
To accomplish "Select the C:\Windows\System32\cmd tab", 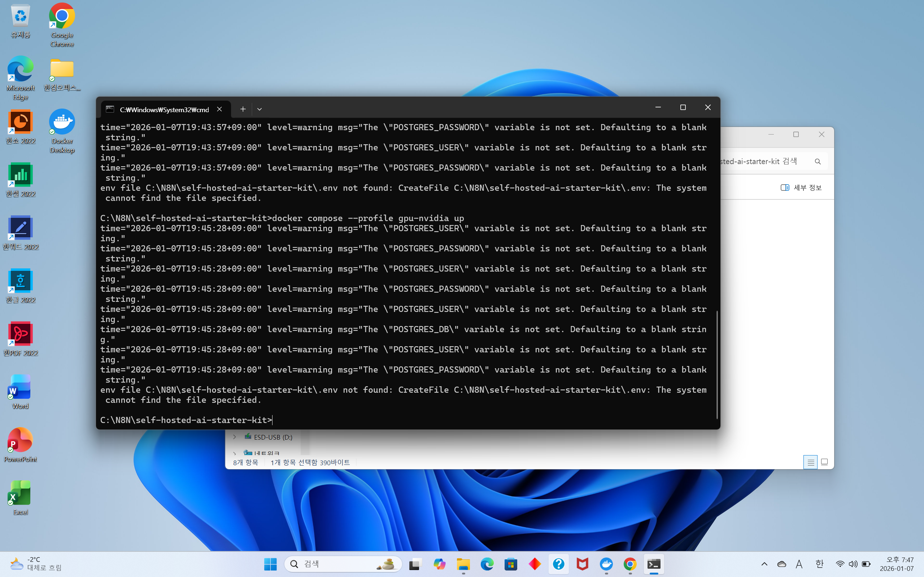I will click(164, 110).
